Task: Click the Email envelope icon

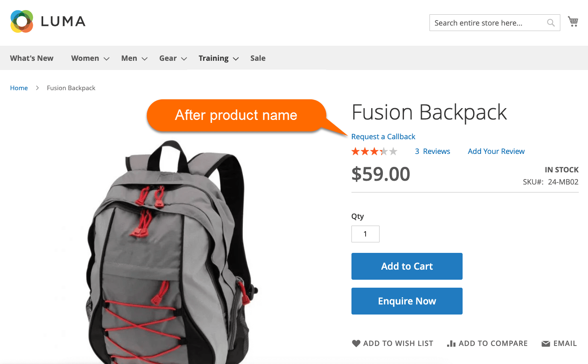Action: point(546,344)
